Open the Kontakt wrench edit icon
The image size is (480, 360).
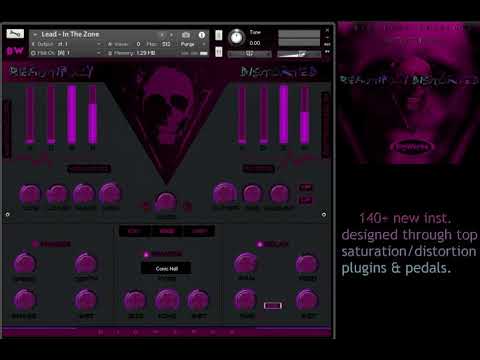click(15, 34)
